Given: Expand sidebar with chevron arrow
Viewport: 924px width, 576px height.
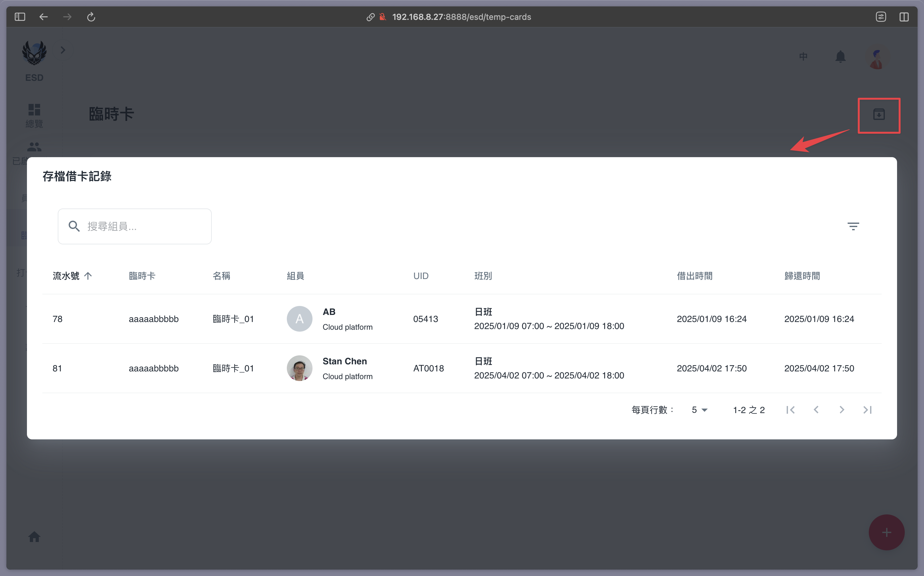Looking at the screenshot, I should pos(63,50).
